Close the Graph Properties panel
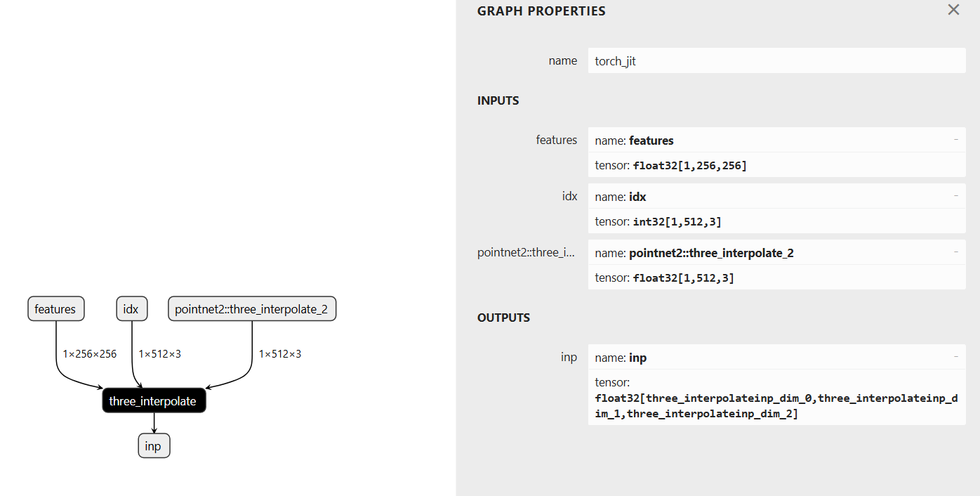The image size is (980, 496). [953, 10]
